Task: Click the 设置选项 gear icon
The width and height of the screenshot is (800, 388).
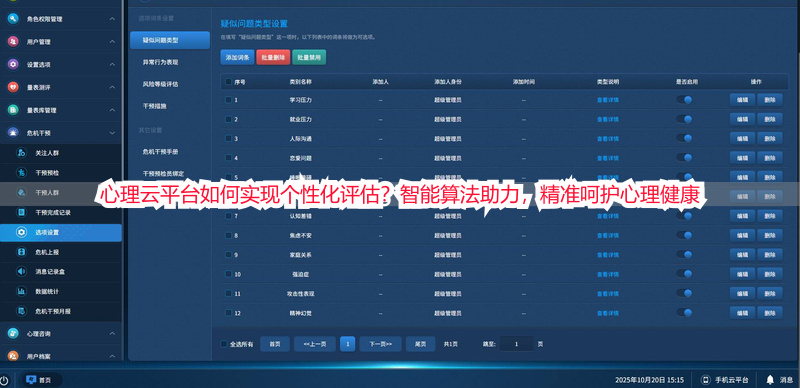Action: click(x=13, y=65)
